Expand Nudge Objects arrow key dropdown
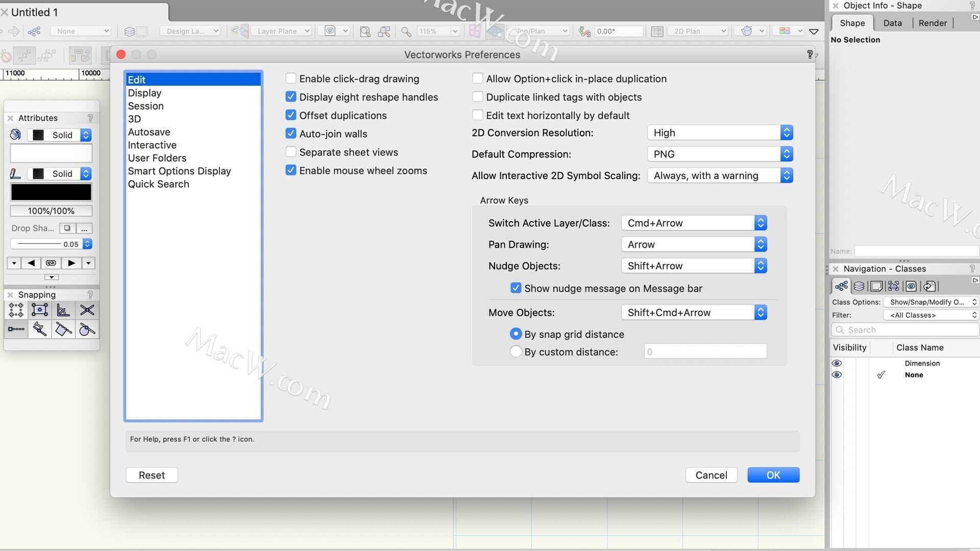Viewport: 980px width, 551px height. (x=760, y=265)
